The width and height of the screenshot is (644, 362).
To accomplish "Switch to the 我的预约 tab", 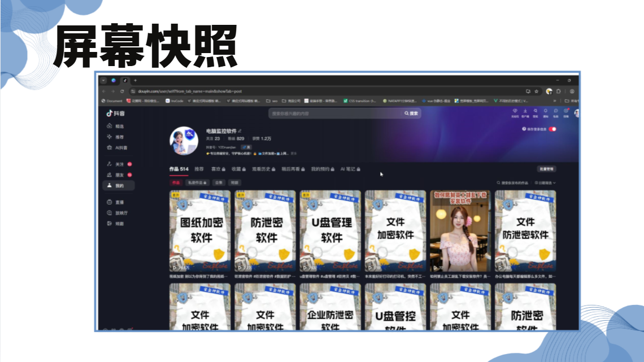I will [323, 169].
